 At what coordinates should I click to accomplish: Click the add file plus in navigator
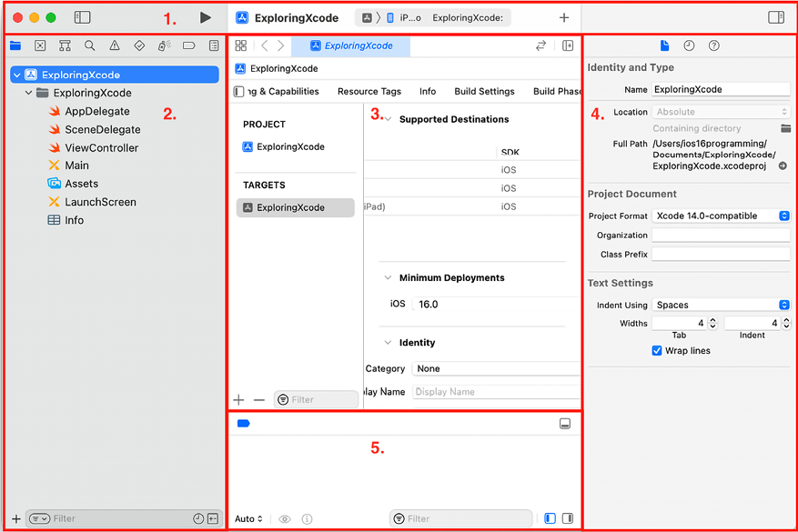(16, 518)
